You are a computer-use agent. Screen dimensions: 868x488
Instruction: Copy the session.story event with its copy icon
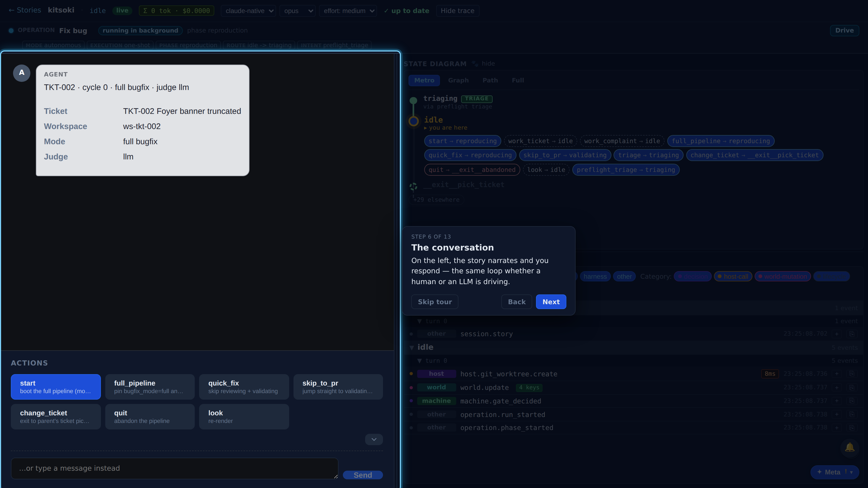(851, 334)
